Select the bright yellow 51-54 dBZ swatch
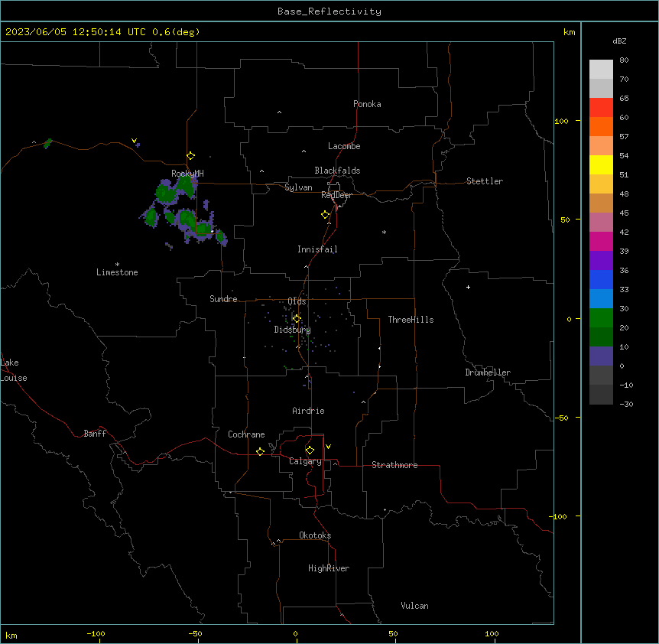 pos(601,164)
